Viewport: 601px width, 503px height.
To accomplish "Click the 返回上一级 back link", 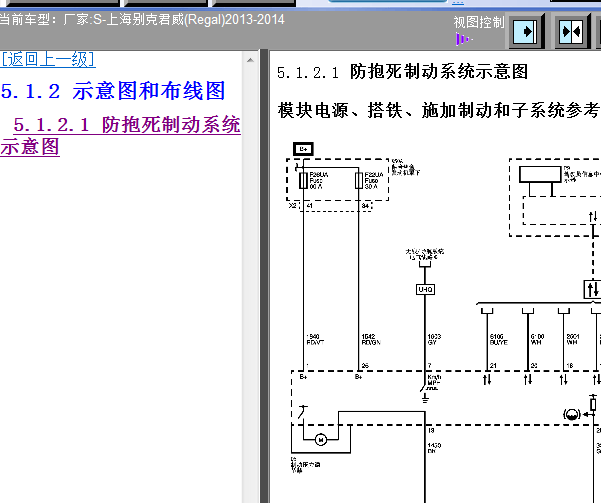I will click(48, 59).
